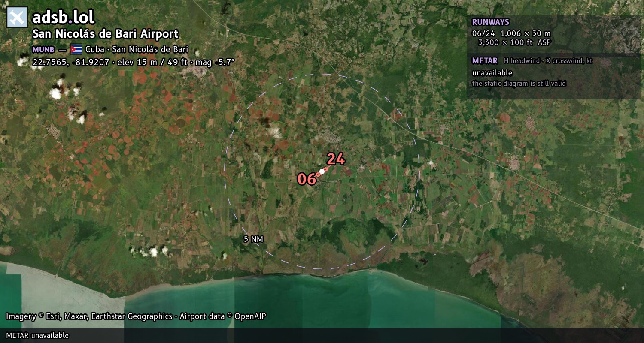Select the adsb.lol site title

click(63, 18)
